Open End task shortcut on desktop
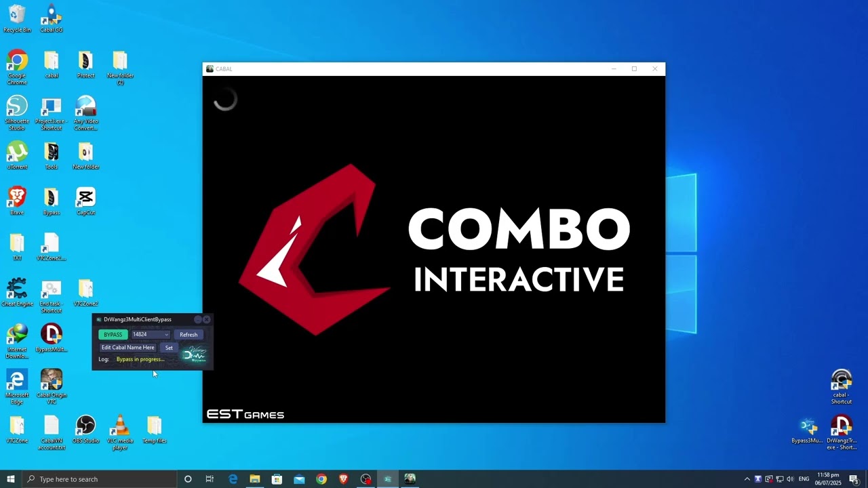Viewport: 868px width, 488px height. coord(52,296)
